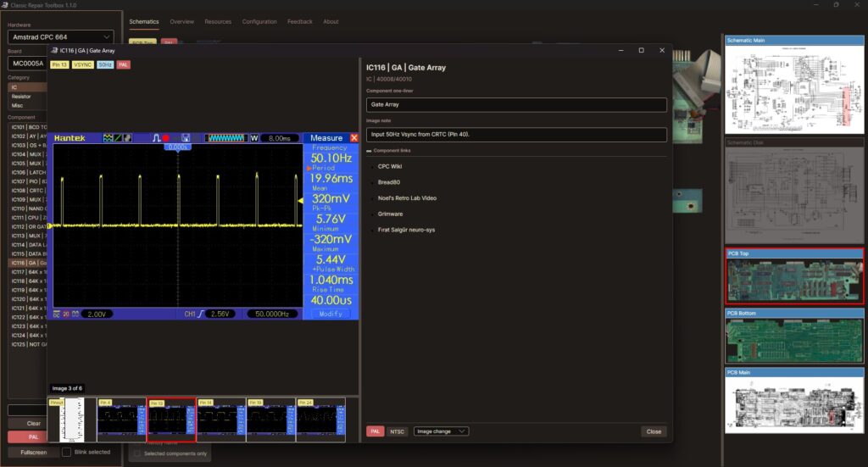Select component IC104 in the list
The image size is (868, 467).
tap(29, 154)
